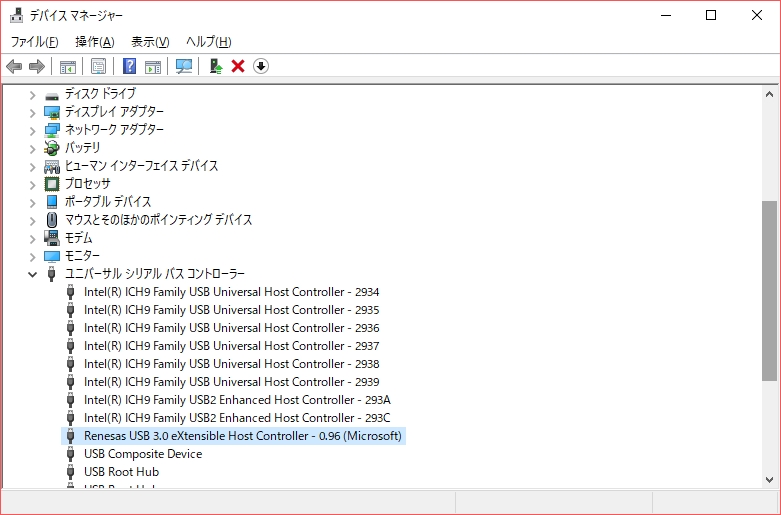781x515 pixels.
Task: Select USB Composite Device label
Action: pyautogui.click(x=143, y=454)
